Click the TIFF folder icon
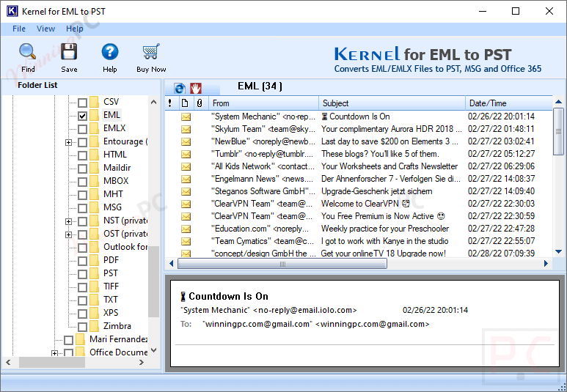This screenshot has width=567, height=392. 94,286
